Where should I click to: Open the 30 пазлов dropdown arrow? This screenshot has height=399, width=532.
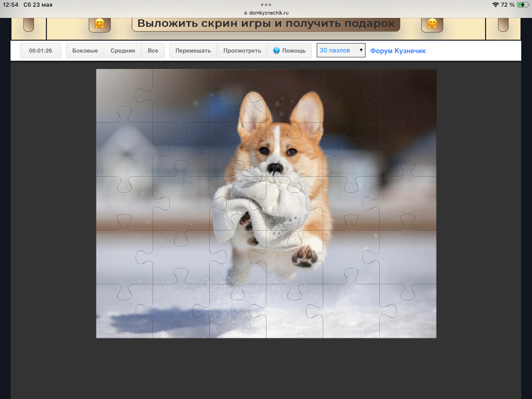pos(361,50)
